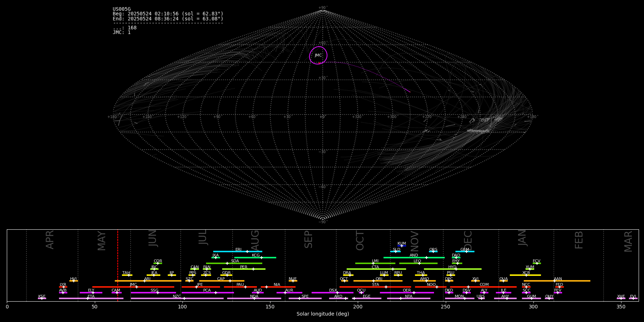Select the XHE shower label
This screenshot has height=322, width=644.
[621, 297]
